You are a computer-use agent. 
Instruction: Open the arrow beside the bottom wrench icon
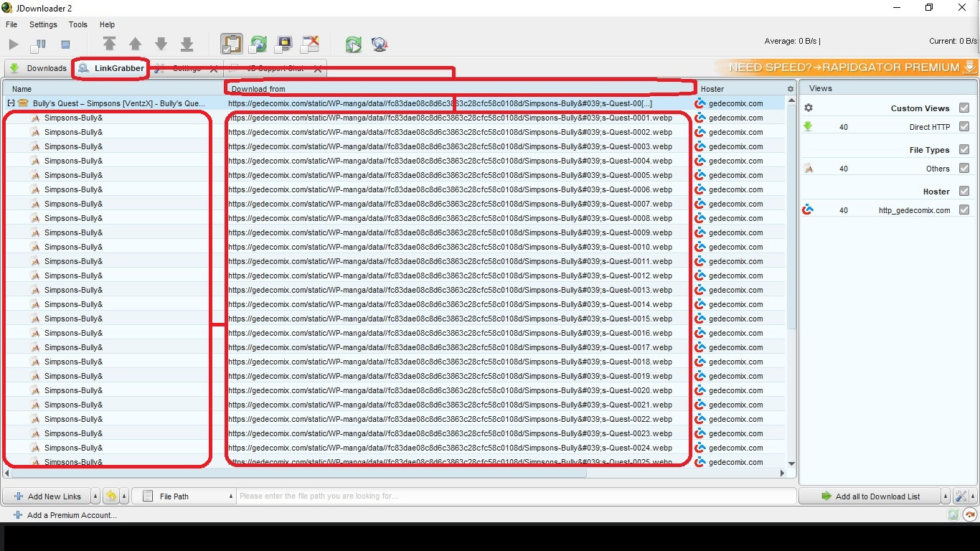[x=974, y=496]
